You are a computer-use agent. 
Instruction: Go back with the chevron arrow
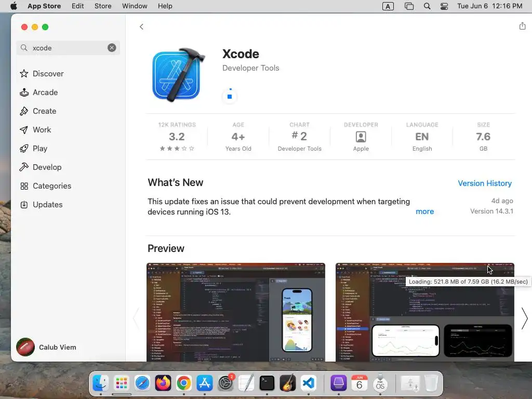pyautogui.click(x=141, y=26)
